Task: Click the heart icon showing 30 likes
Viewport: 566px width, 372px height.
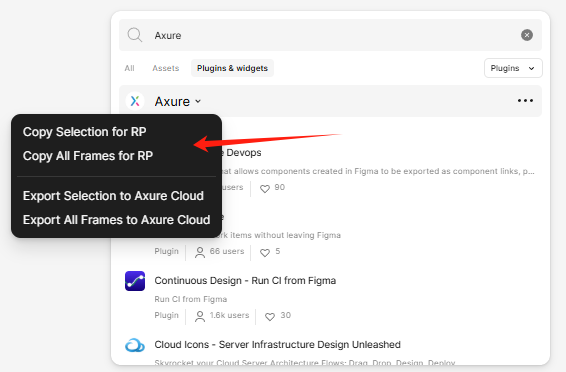Action: point(270,316)
